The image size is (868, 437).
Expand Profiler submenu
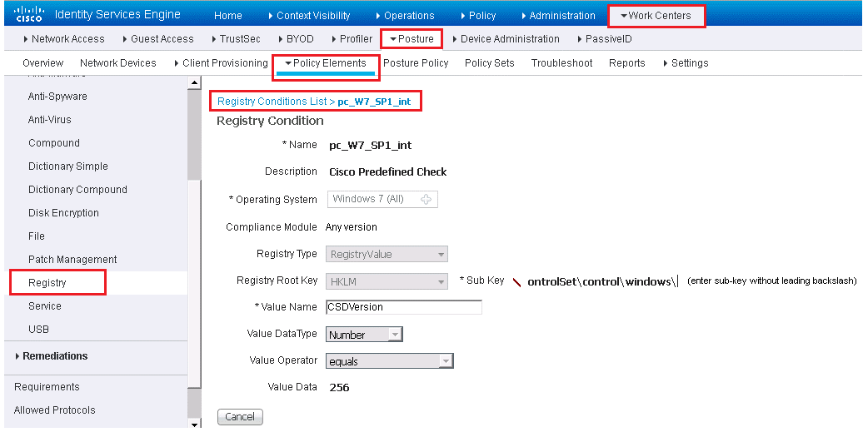[352, 39]
